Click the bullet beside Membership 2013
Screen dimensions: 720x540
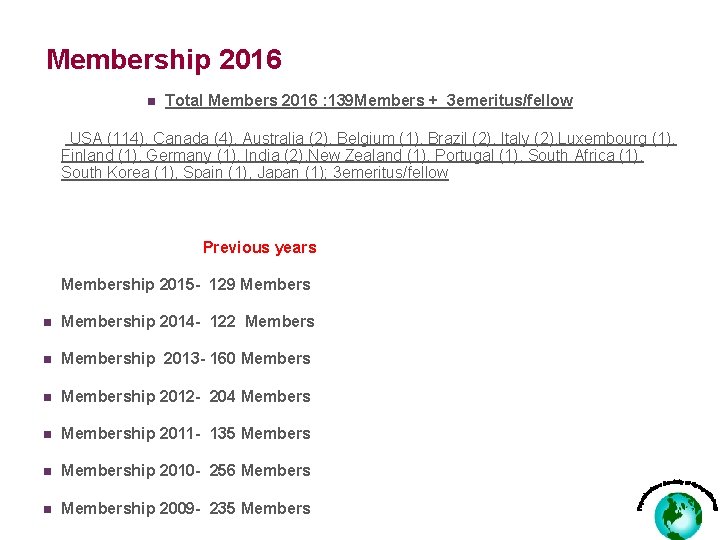[47, 360]
